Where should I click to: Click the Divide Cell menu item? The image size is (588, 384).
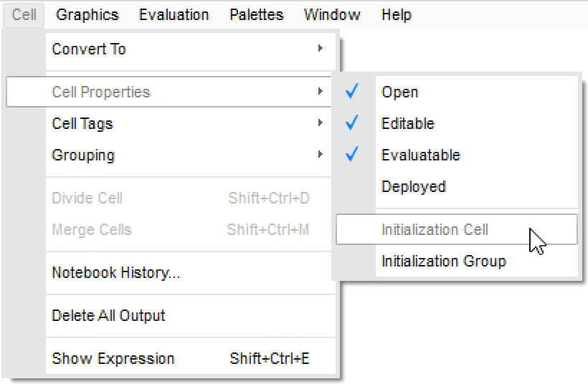[87, 198]
